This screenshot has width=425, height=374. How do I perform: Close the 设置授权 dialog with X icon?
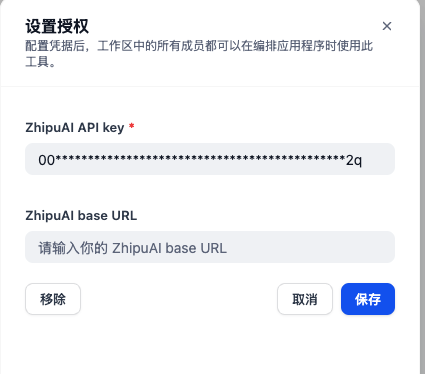(387, 26)
